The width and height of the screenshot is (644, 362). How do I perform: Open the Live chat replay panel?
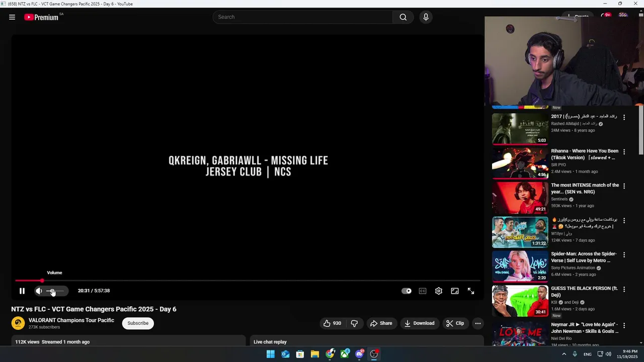pos(367,342)
